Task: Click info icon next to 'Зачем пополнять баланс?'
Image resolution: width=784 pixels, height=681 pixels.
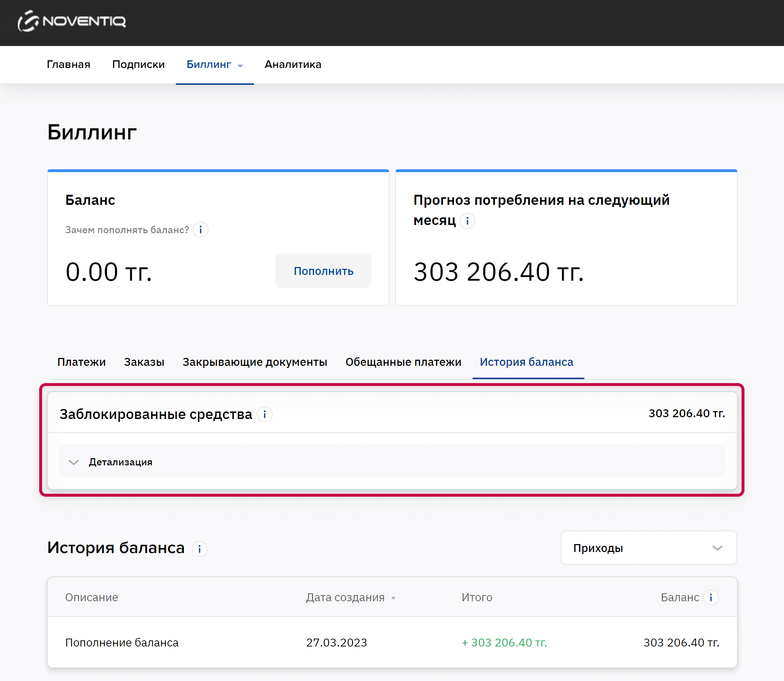Action: pyautogui.click(x=200, y=230)
